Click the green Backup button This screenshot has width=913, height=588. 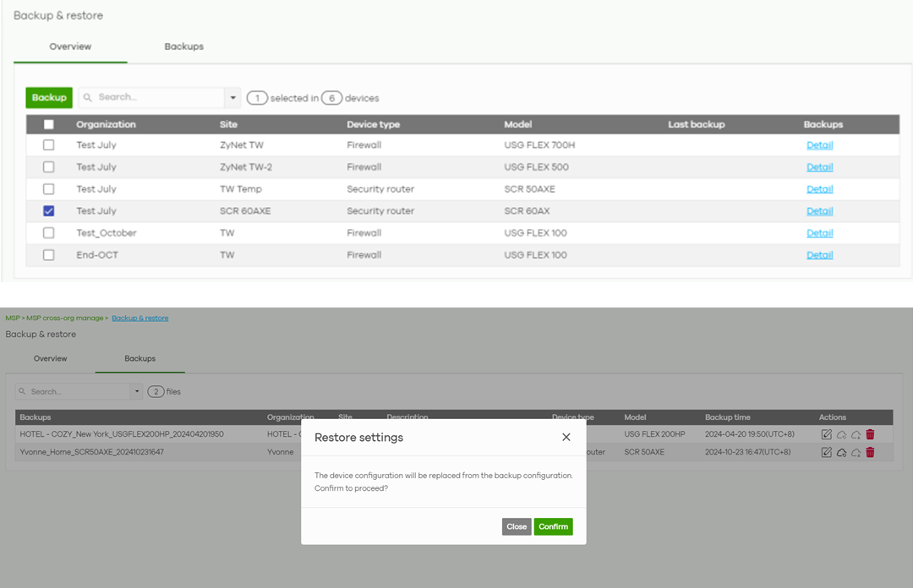pos(49,98)
